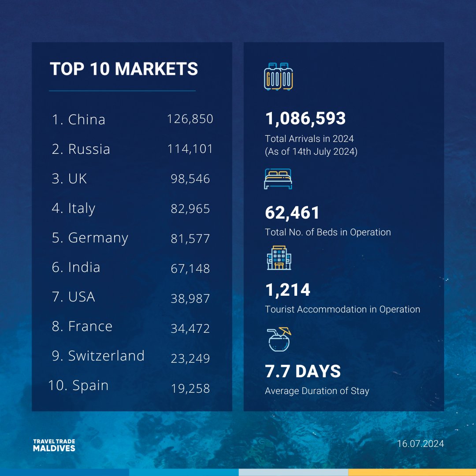Click 'Tourist Accommodation in Operation' caption
Screen dimensions: 476x476
tap(342, 309)
